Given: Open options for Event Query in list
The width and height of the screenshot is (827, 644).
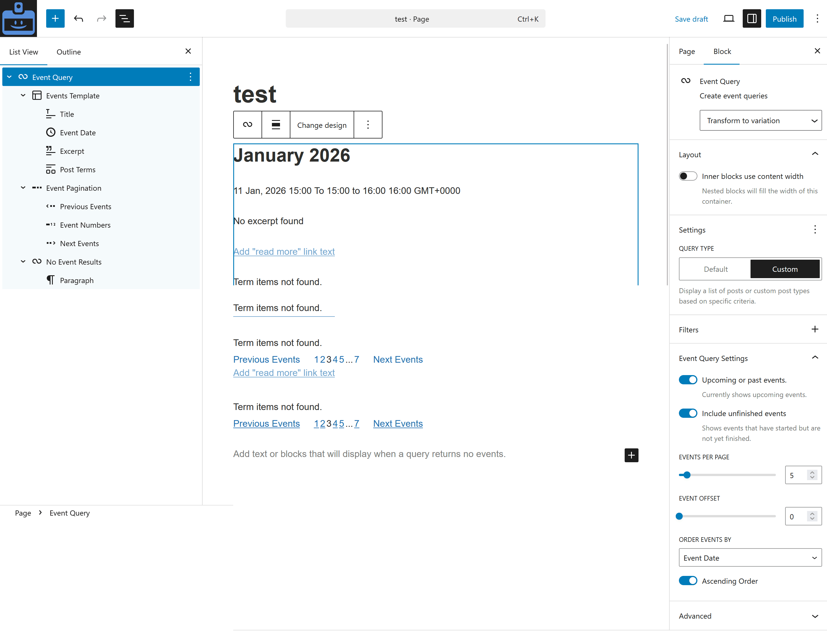Looking at the screenshot, I should click(x=191, y=77).
